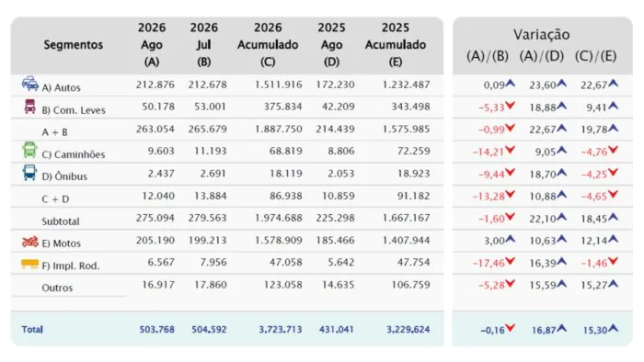
Task: Click the value 1.887.750
Action: point(279,129)
